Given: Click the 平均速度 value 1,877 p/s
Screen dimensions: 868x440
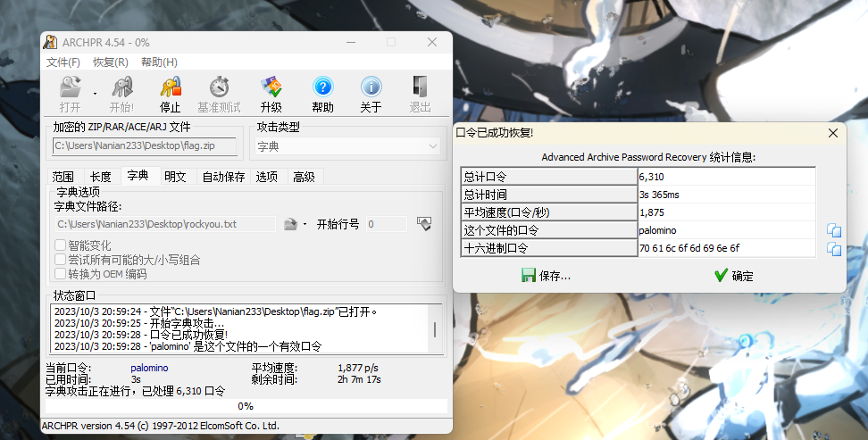Looking at the screenshot, I should pos(358,368).
